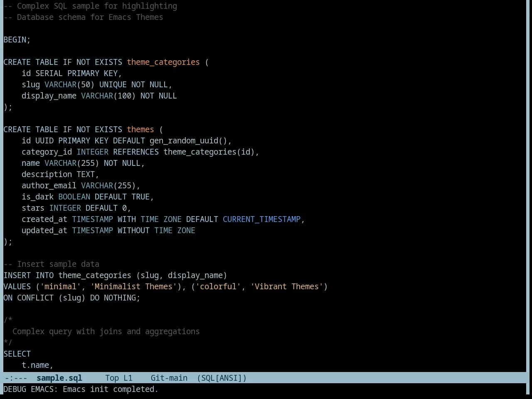Image resolution: width=532 pixels, height=399 pixels.
Task: Click BOOLEAN type on is_dark line
Action: click(74, 197)
